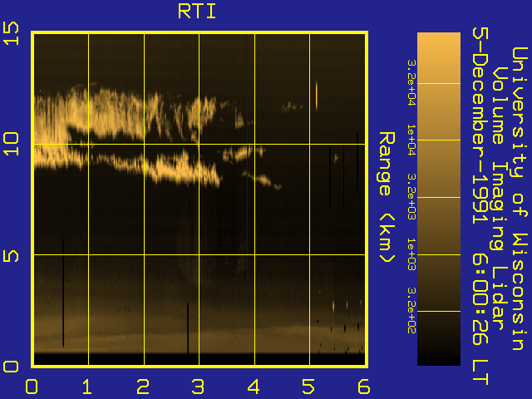The image size is (532, 399).
Task: Click the colorbar label 3.2e+04
Action: (411, 83)
